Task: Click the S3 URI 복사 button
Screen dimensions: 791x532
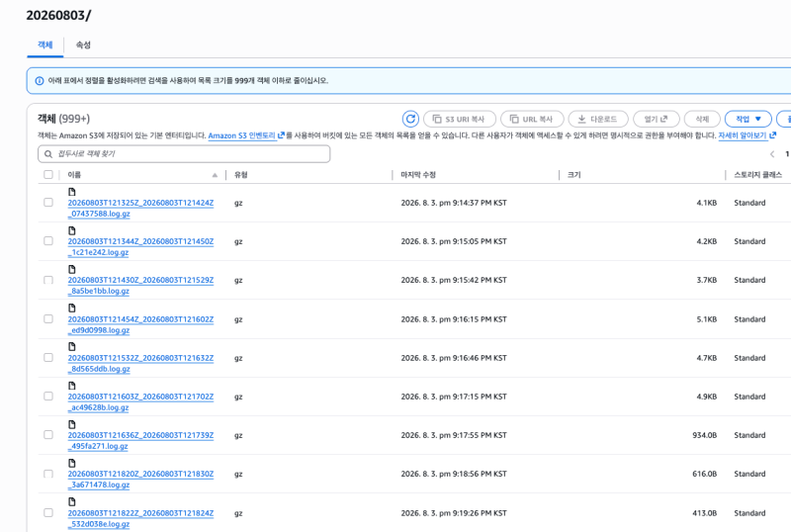Action: click(x=460, y=119)
